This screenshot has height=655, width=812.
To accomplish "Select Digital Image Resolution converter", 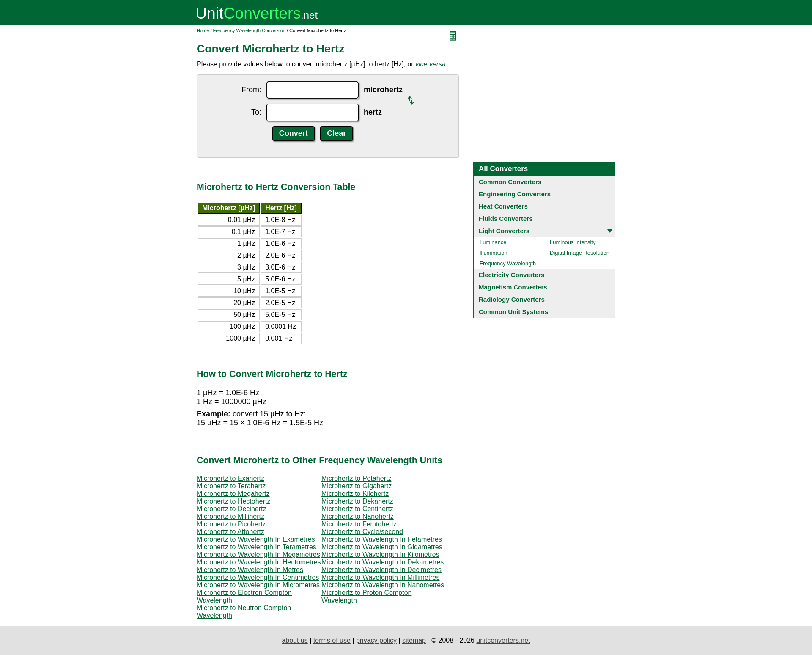I will 579,253.
